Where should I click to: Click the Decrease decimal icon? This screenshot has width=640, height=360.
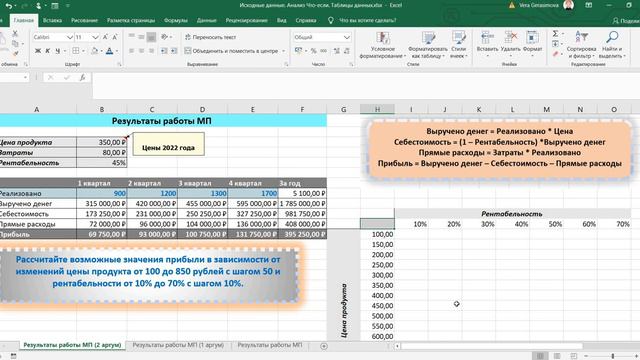[x=347, y=51]
